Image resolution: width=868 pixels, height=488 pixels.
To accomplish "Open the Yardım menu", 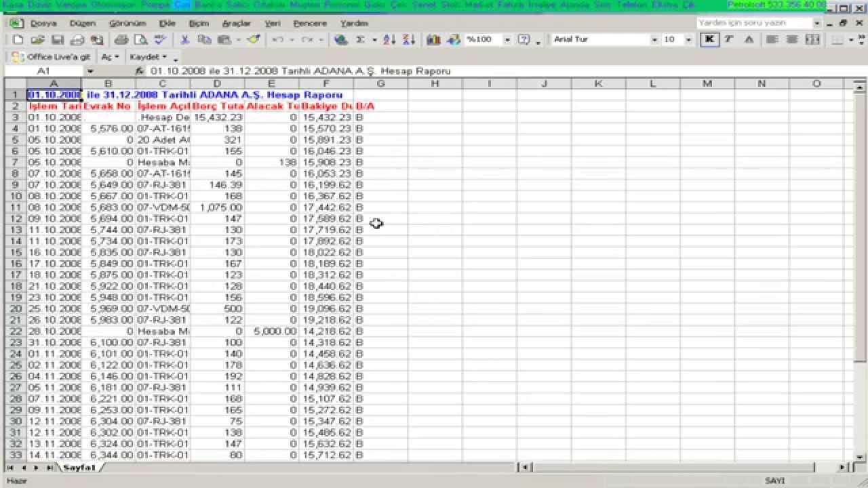I will click(354, 23).
